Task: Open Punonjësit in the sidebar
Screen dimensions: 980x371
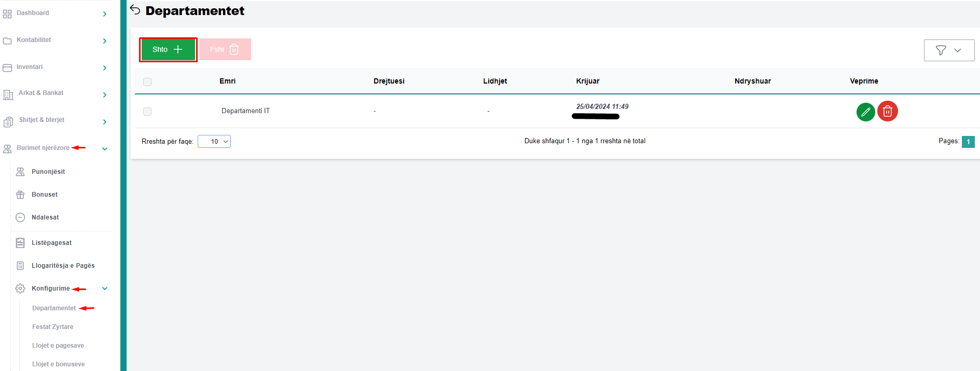Action: click(x=48, y=172)
